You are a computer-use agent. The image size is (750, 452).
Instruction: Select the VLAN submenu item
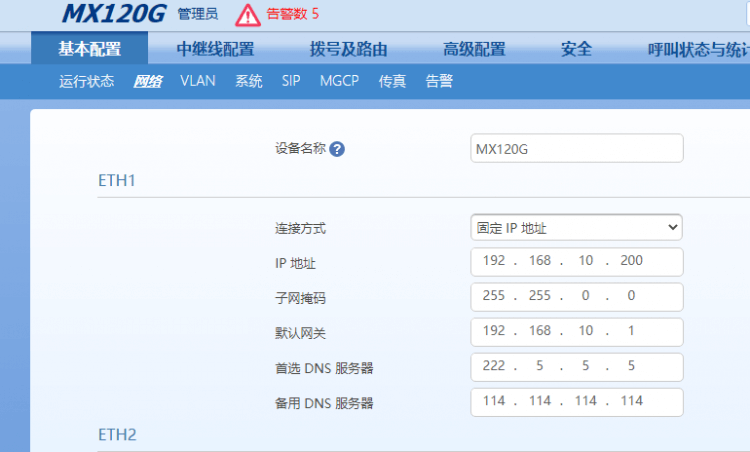point(198,82)
